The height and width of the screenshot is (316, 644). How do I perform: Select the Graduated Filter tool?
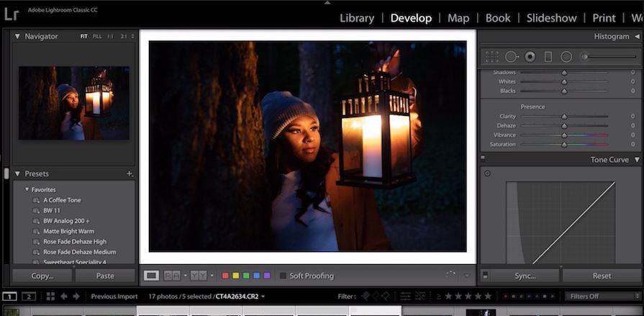[x=548, y=57]
